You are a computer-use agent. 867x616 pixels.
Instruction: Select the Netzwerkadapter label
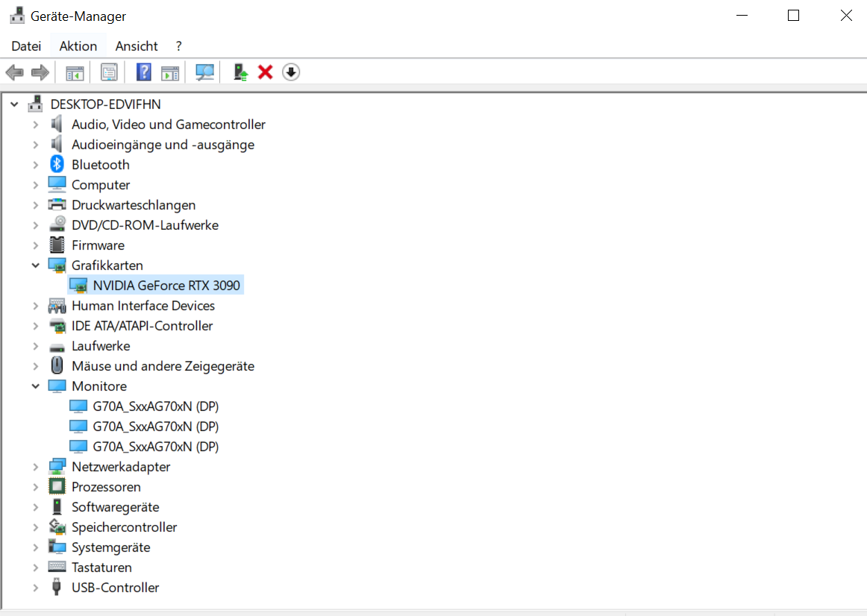[121, 467]
